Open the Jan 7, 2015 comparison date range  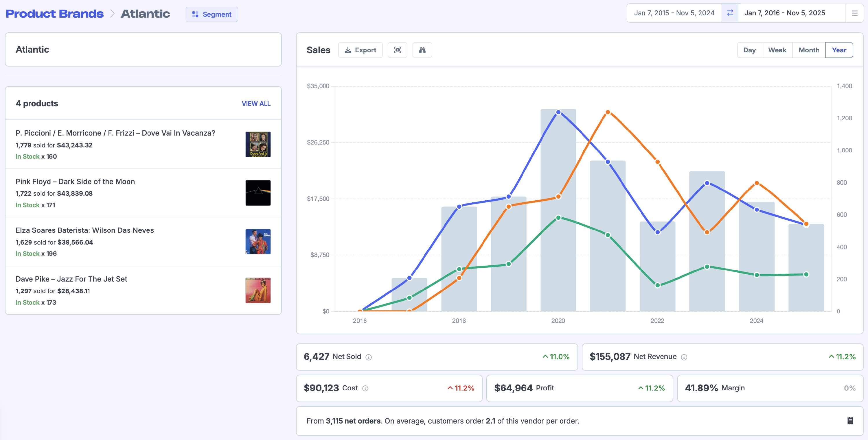(x=674, y=13)
